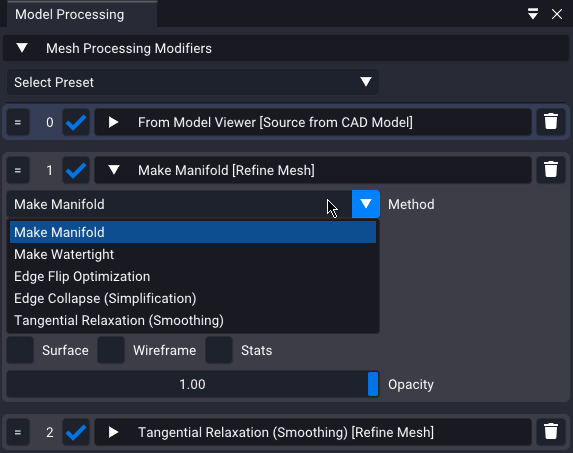Delete the Make Manifold modifier
Image resolution: width=573 pixels, height=453 pixels.
(551, 170)
